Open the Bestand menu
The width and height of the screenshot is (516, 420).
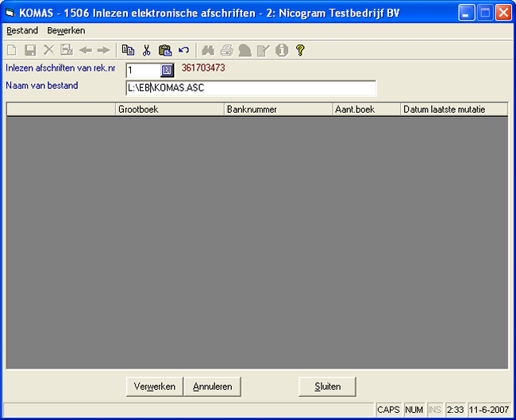(x=22, y=30)
